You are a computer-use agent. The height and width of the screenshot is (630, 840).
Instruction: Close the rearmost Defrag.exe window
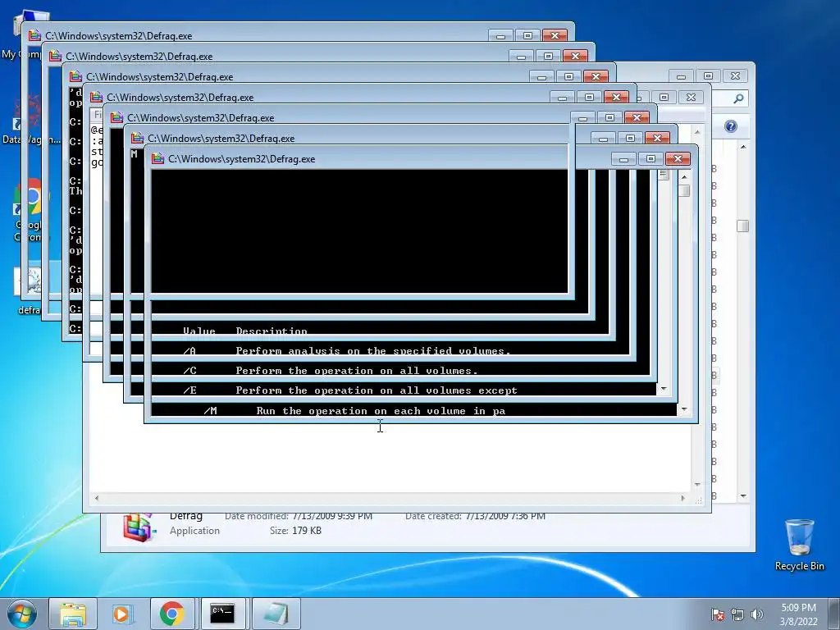[x=555, y=35]
